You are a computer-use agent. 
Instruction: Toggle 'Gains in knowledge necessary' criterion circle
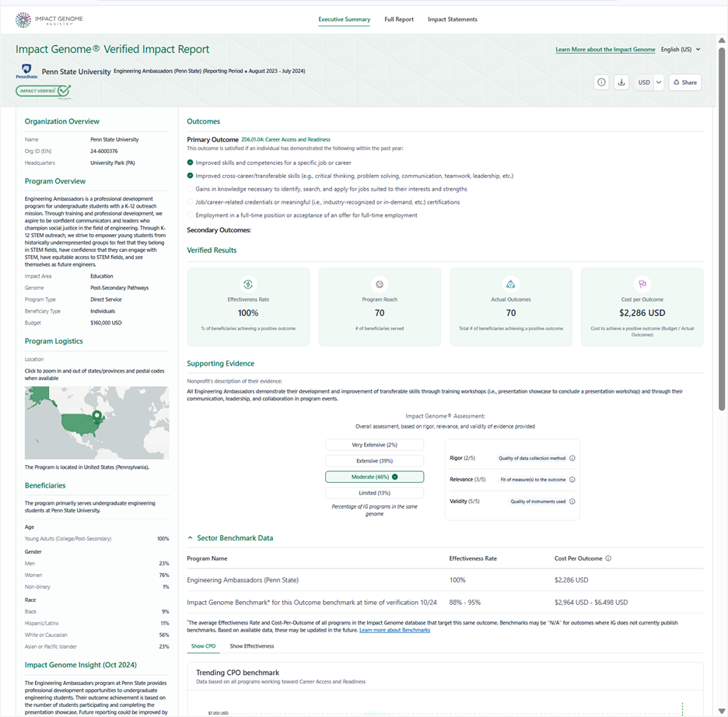pos(190,189)
